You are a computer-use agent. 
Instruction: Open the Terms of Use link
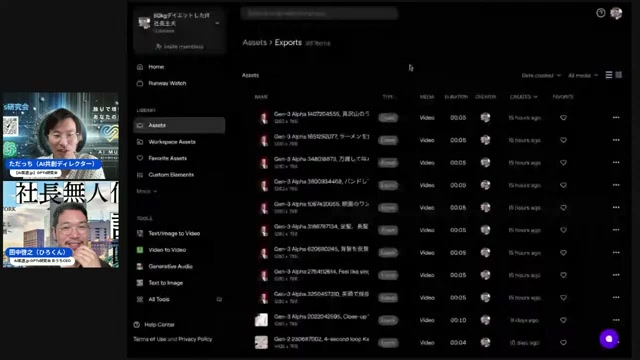(149, 339)
